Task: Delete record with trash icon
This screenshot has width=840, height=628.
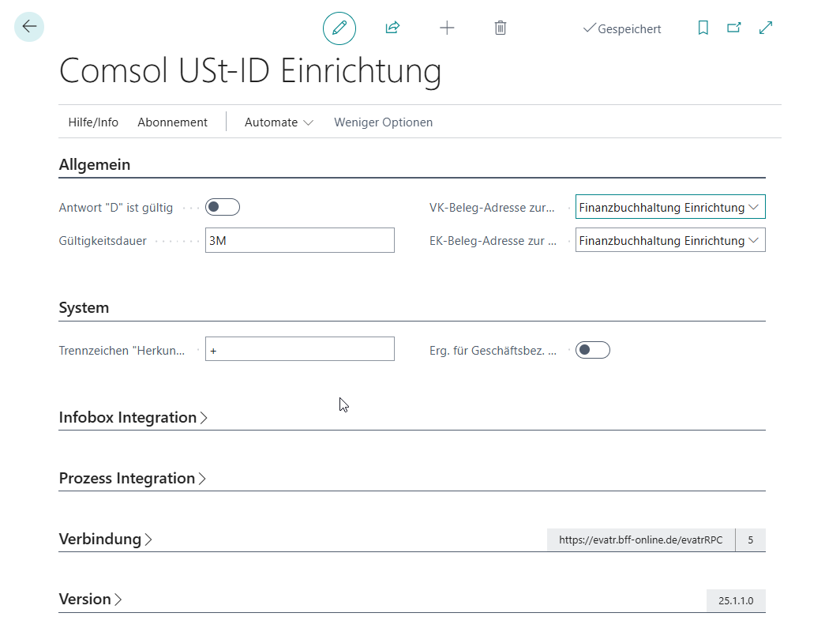Action: 501,28
